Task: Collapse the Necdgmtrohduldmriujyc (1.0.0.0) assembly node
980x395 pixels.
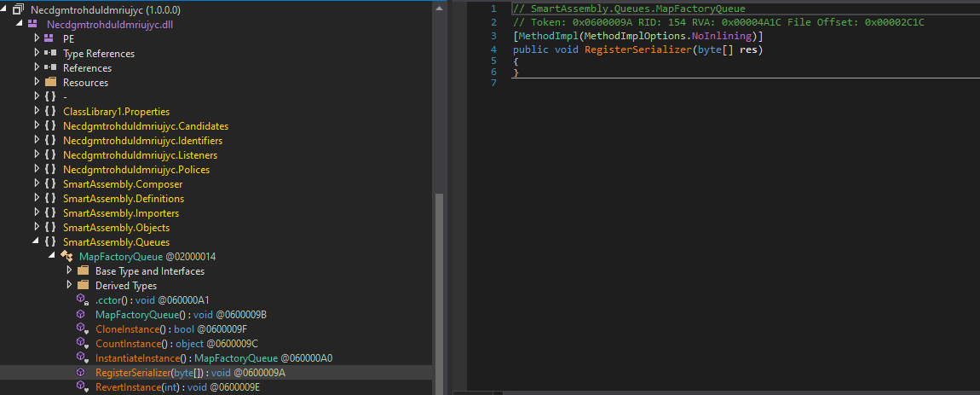Action: click(5, 10)
